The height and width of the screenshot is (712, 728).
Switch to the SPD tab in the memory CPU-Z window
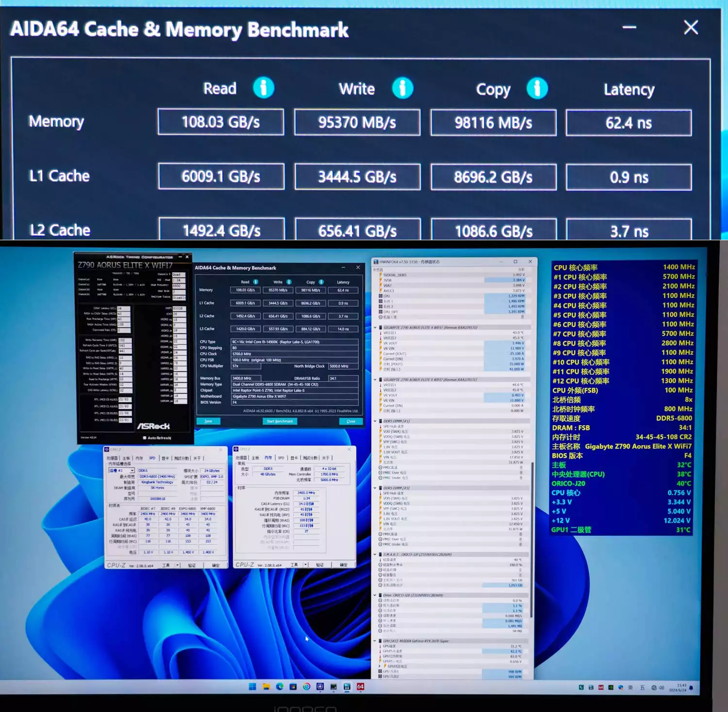tap(281, 458)
